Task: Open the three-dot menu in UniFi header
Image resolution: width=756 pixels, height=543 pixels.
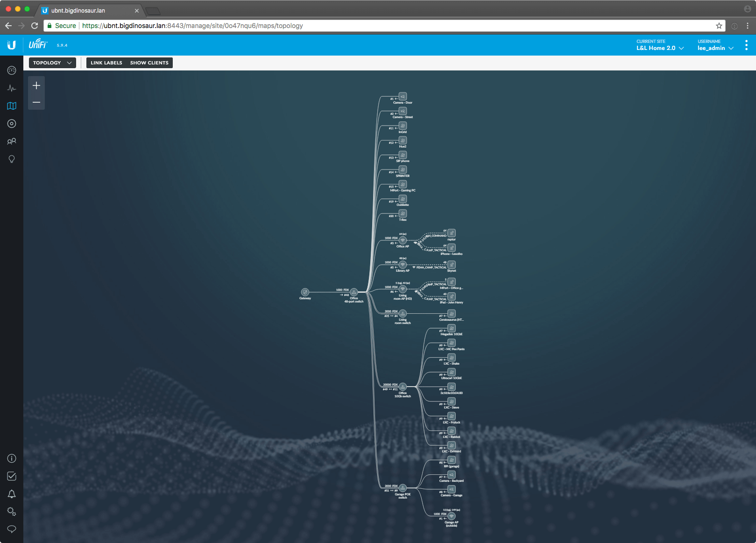Action: point(746,45)
